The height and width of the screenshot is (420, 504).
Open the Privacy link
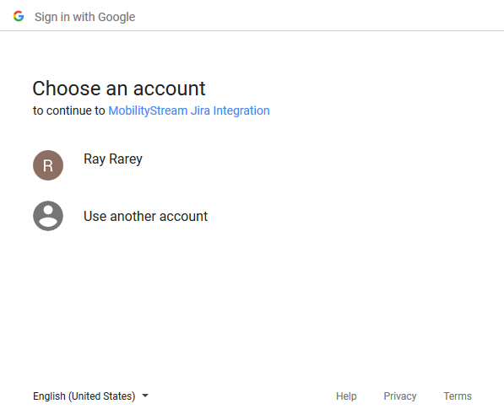click(x=400, y=396)
